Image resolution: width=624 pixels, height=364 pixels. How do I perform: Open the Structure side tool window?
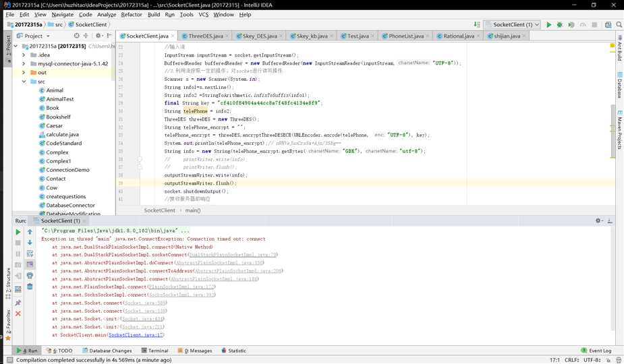(8, 284)
